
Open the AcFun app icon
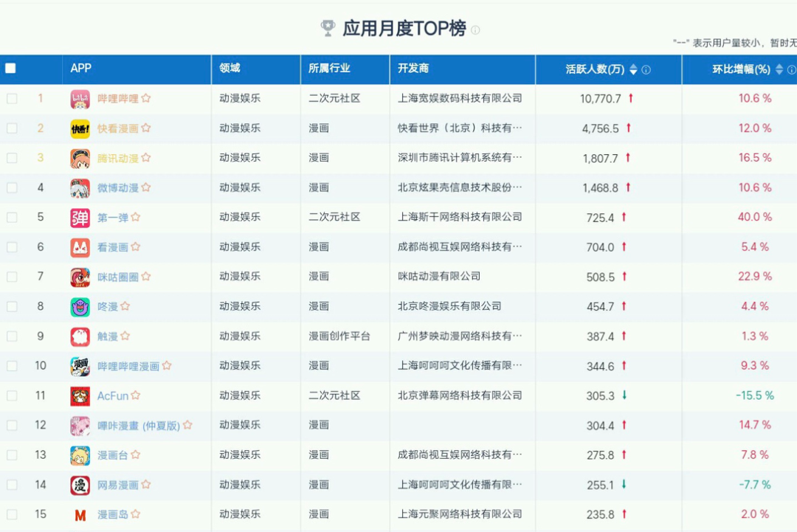[80, 395]
